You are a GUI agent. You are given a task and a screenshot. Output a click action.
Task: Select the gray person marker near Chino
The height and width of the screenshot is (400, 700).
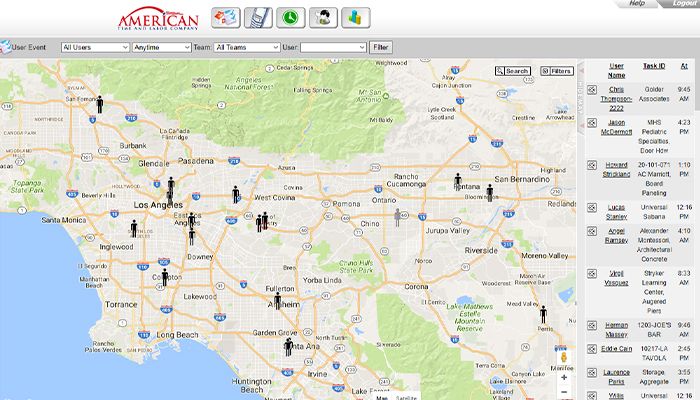397,217
